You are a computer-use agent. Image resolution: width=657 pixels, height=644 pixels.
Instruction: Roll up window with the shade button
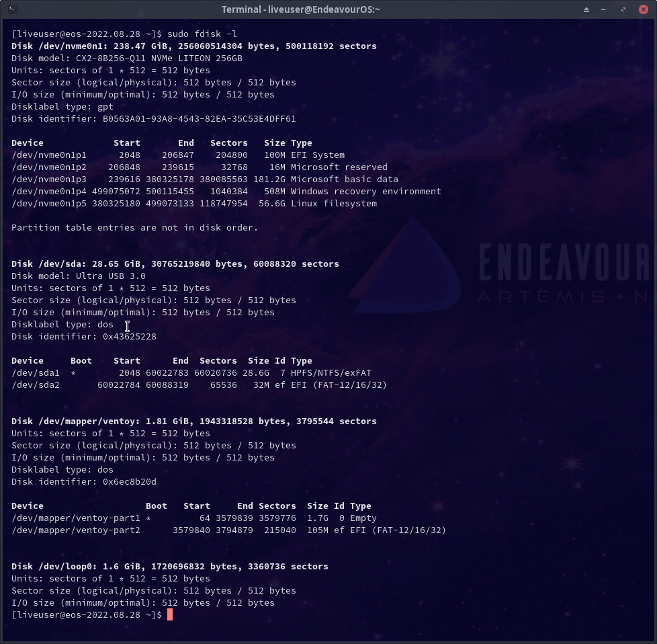(x=586, y=9)
